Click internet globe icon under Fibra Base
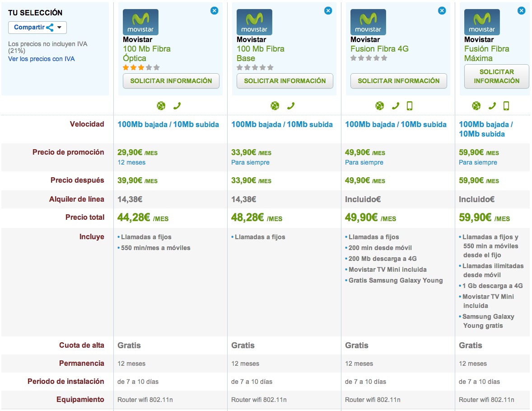The image size is (532, 411). pos(275,106)
